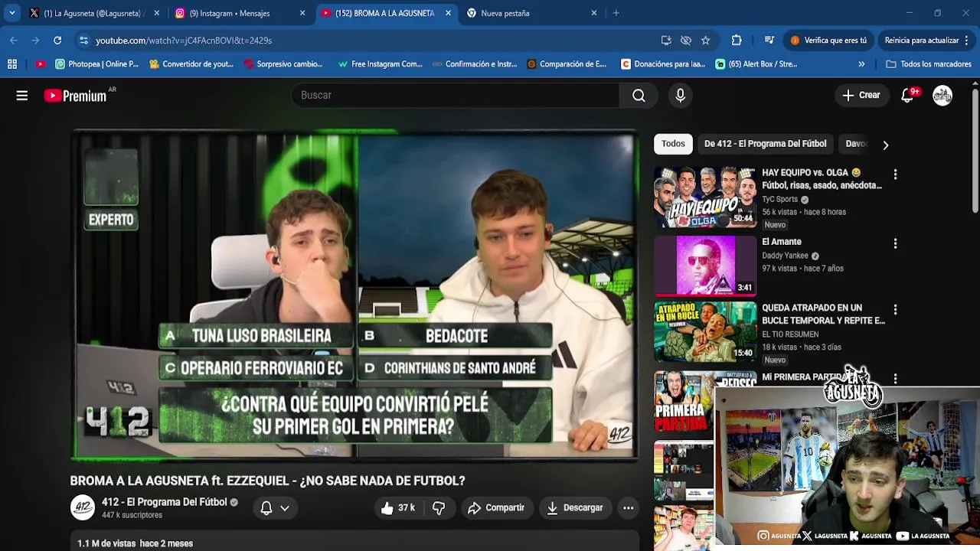980x551 pixels.
Task: Go to YouTube Premium home logo
Action: [x=75, y=96]
